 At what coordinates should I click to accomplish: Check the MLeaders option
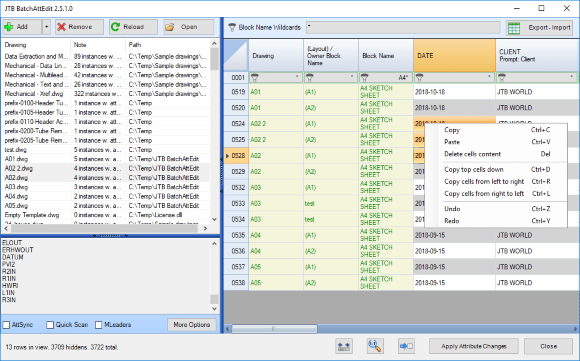point(98,325)
